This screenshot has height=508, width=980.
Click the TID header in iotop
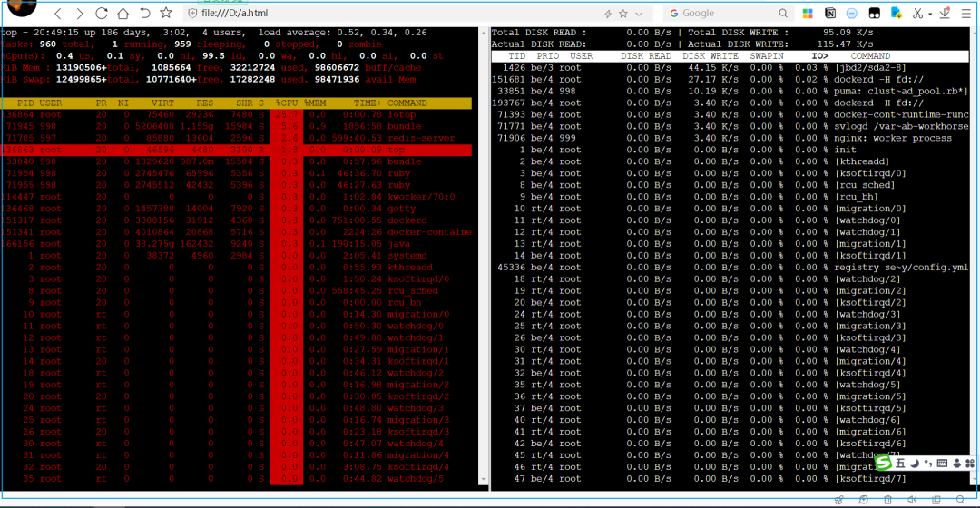tap(517, 56)
